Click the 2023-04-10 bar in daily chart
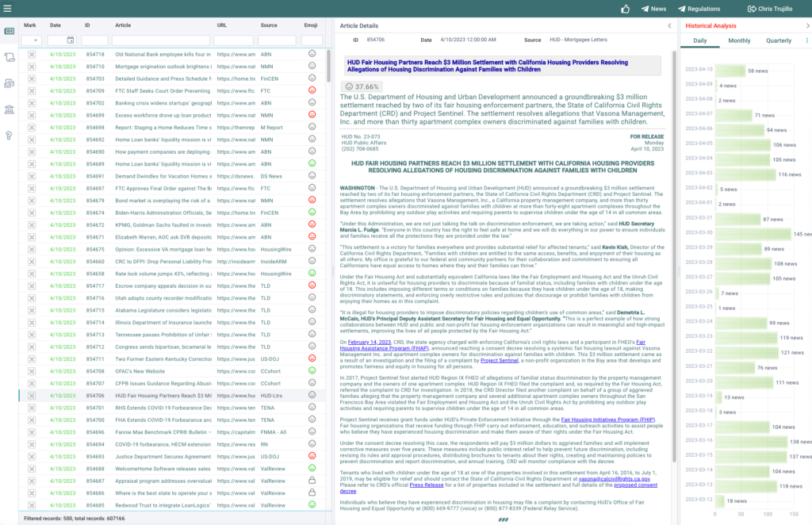Image resolution: width=812 pixels, height=525 pixels. (x=730, y=71)
